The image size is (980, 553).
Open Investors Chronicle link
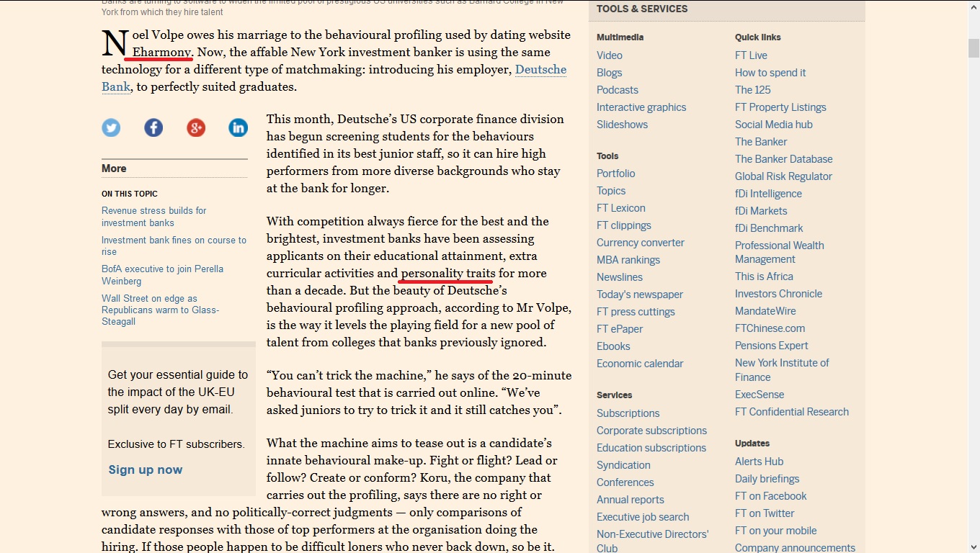[x=778, y=294]
